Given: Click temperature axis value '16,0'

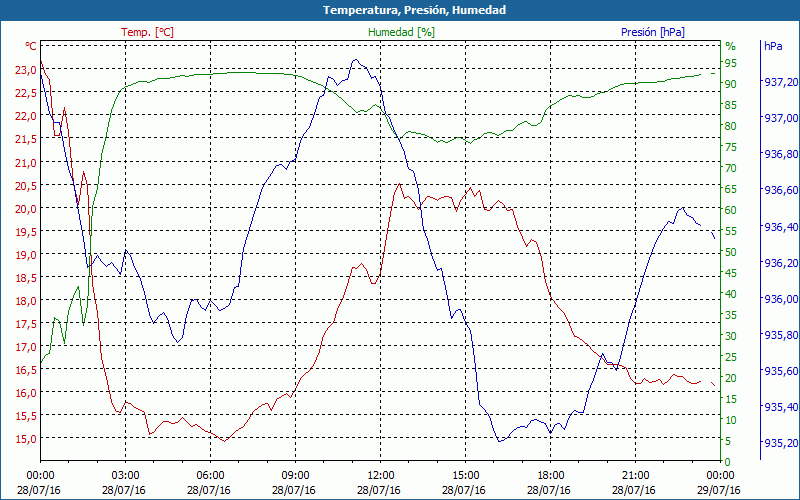Looking at the screenshot, I should click(26, 393).
